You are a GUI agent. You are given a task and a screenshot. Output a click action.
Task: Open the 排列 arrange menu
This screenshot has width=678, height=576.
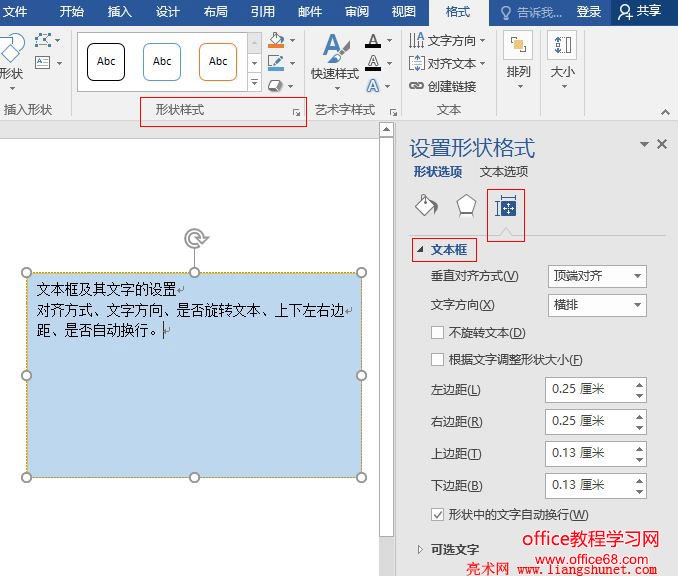[x=518, y=60]
